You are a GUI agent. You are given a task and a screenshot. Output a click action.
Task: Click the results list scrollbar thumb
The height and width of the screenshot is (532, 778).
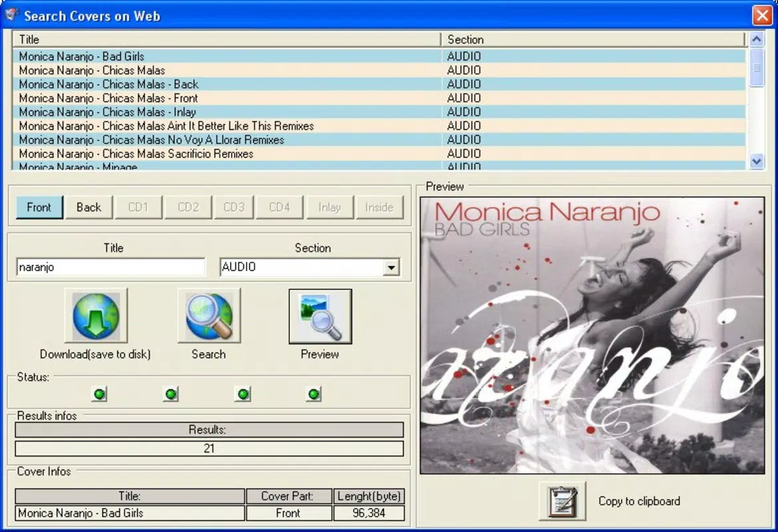(x=756, y=67)
